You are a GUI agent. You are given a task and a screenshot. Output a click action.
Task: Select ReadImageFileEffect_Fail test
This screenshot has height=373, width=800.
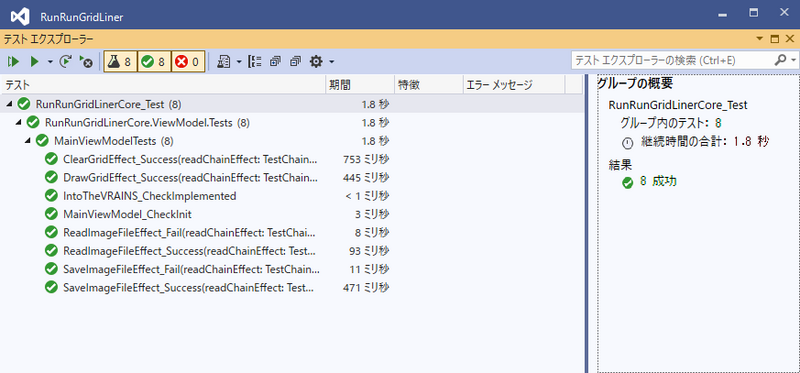click(x=189, y=233)
